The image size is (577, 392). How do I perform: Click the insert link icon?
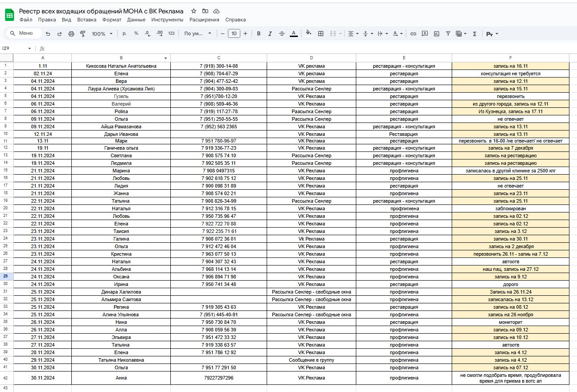(x=413, y=33)
